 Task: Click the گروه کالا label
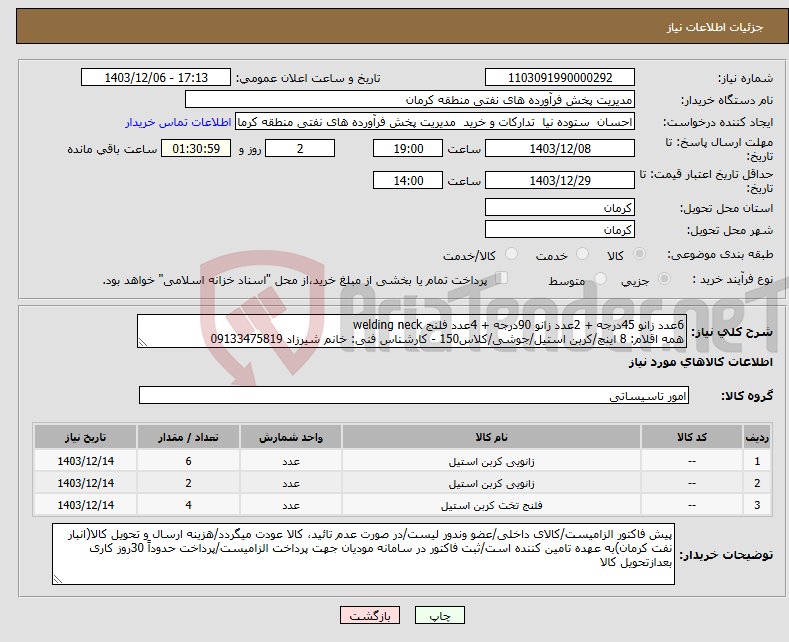pos(747,396)
